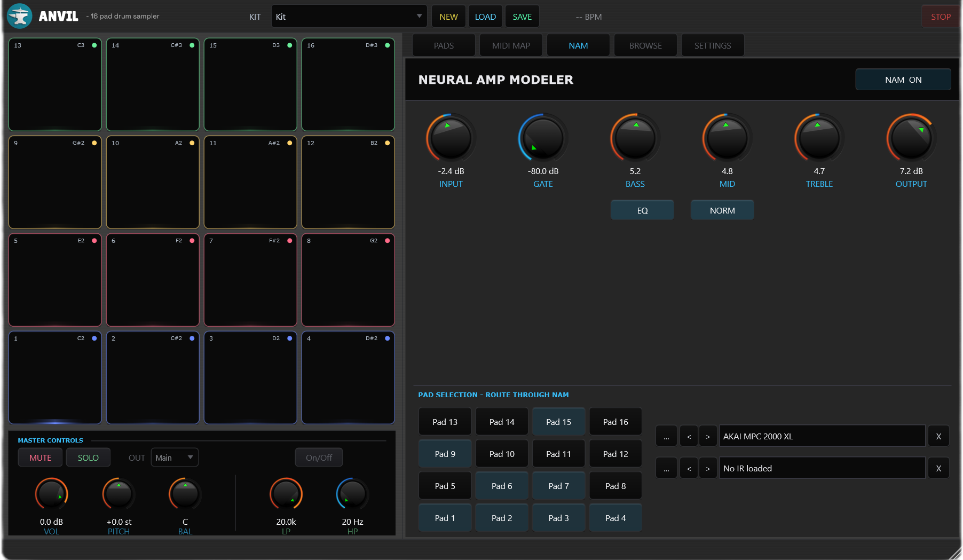Screen dimensions: 963x560
Task: Click the LOAD kit button
Action: tap(485, 17)
